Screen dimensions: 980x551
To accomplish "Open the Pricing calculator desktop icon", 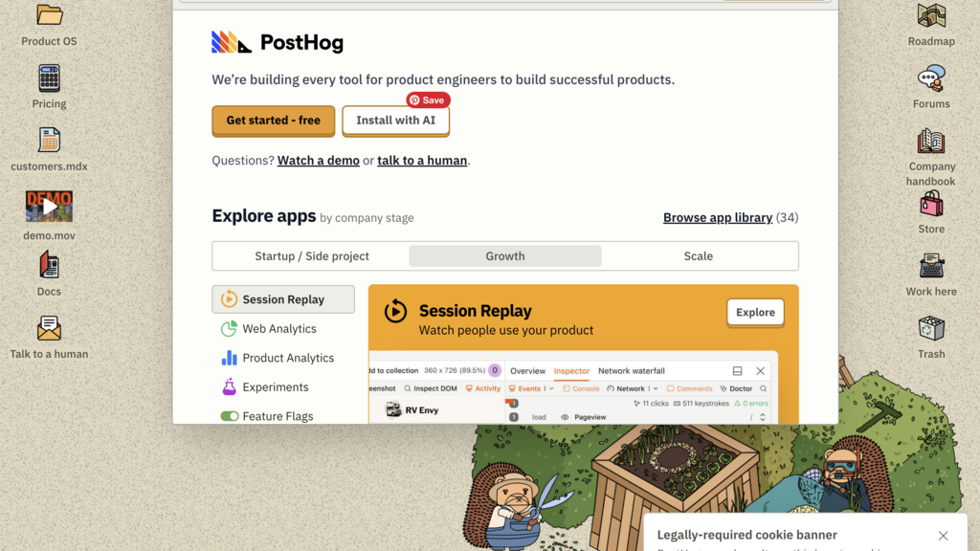I will point(49,78).
